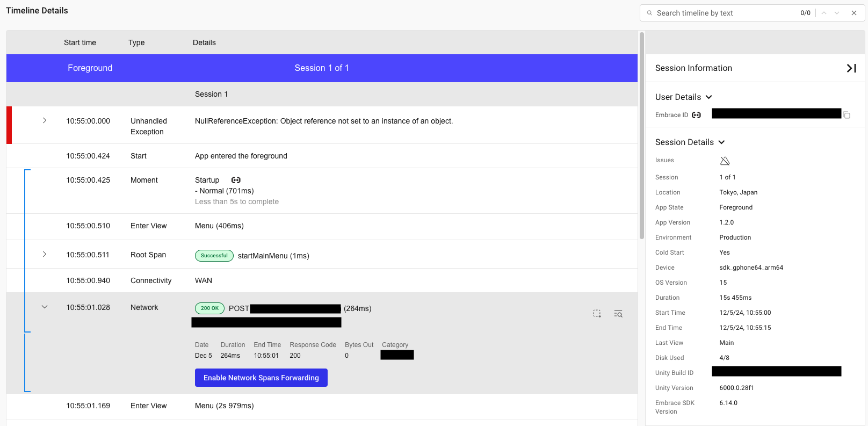Click the Startup moment label
Image resolution: width=868 pixels, height=426 pixels.
[x=207, y=180]
